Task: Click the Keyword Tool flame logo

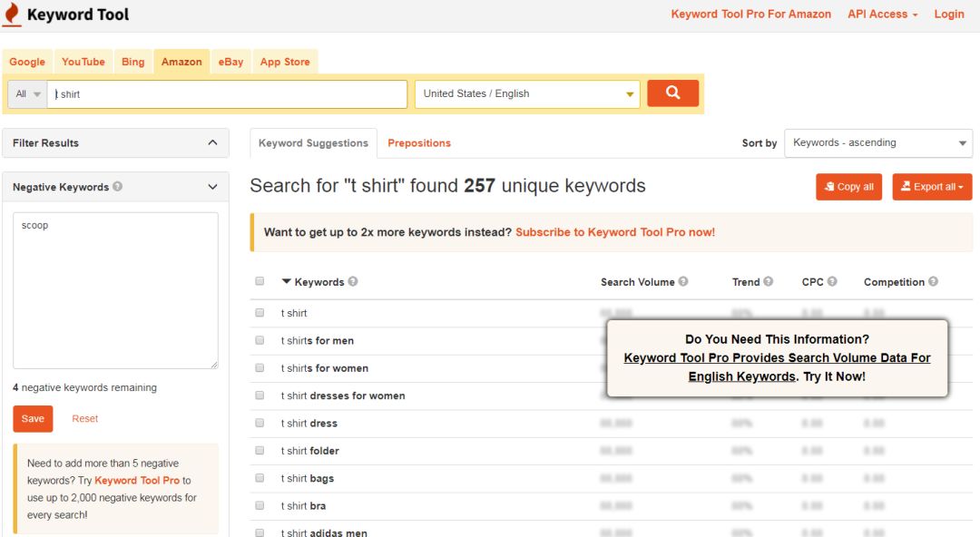Action: point(12,15)
